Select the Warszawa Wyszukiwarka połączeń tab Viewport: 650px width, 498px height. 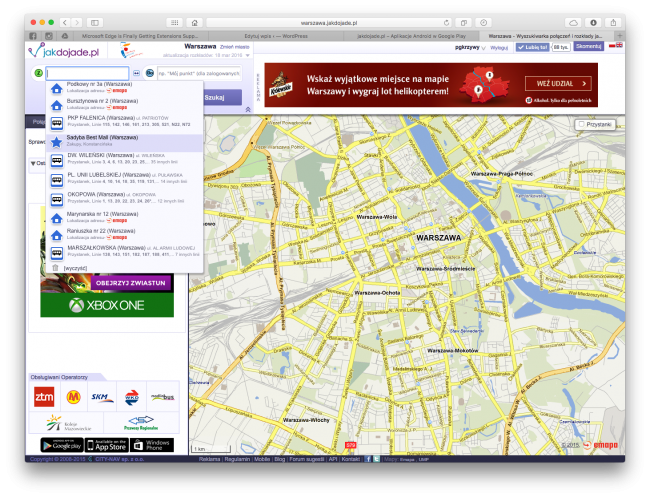coord(546,36)
